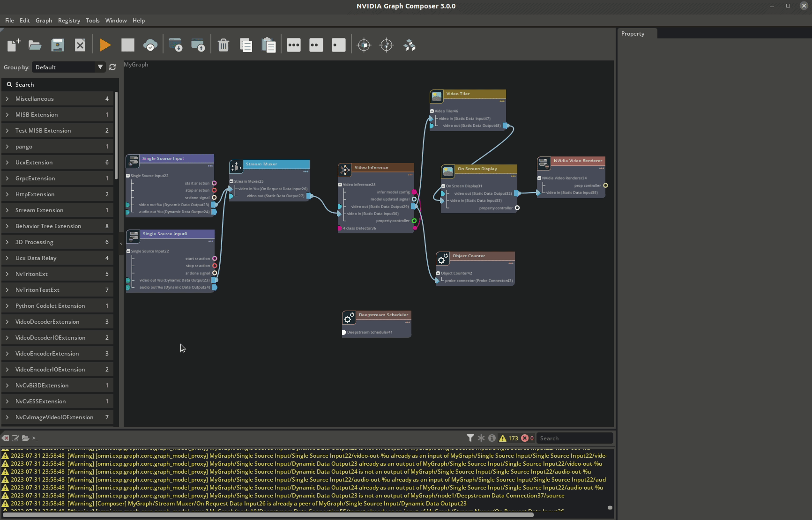Image resolution: width=812 pixels, height=520 pixels.
Task: Expand the Behavior Tree Extension group
Action: coord(7,226)
